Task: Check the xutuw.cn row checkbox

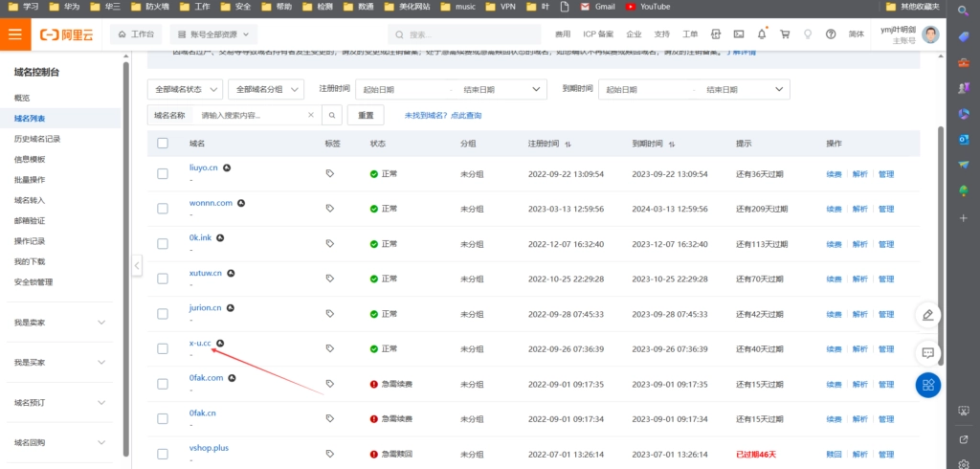Action: 163,279
